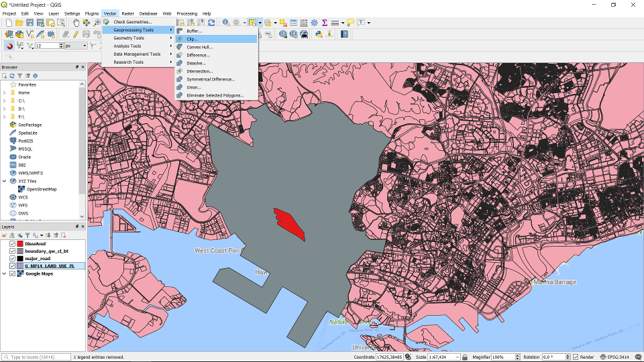644x362 pixels.
Task: Open the PostGIS browser entry
Action: (25, 141)
